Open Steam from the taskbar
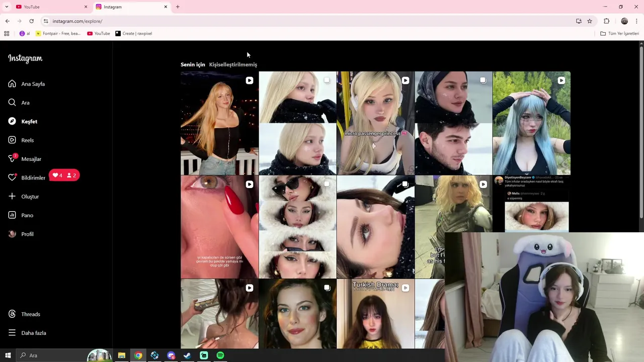Screen dimensions: 644x362 tap(187, 355)
